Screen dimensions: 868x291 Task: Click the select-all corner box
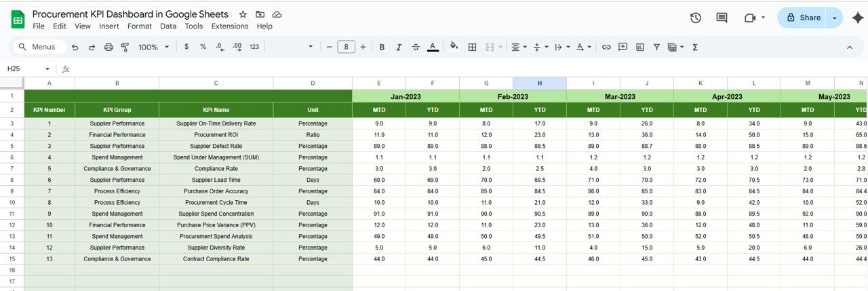tap(12, 83)
